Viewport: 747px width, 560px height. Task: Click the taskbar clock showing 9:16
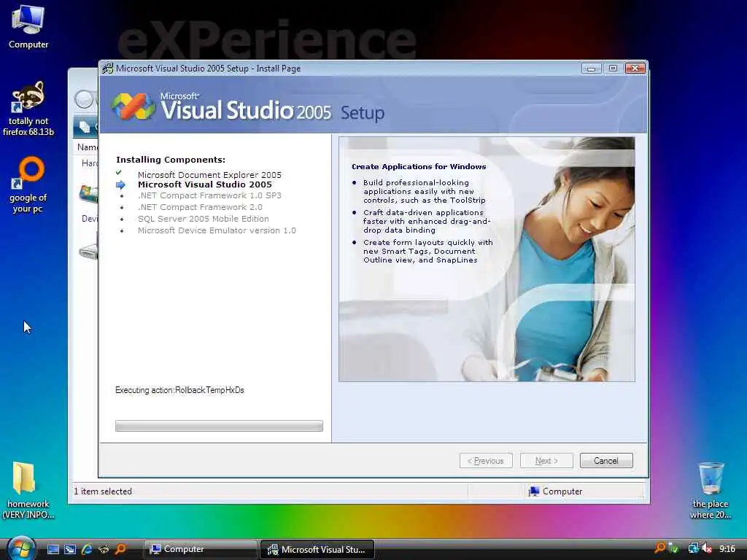click(727, 549)
